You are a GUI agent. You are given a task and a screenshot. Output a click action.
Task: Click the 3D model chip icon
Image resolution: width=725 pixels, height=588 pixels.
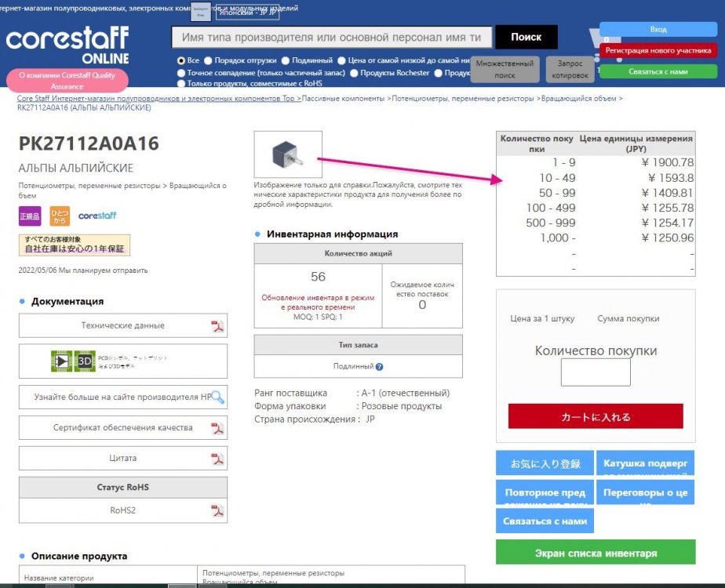[73, 361]
